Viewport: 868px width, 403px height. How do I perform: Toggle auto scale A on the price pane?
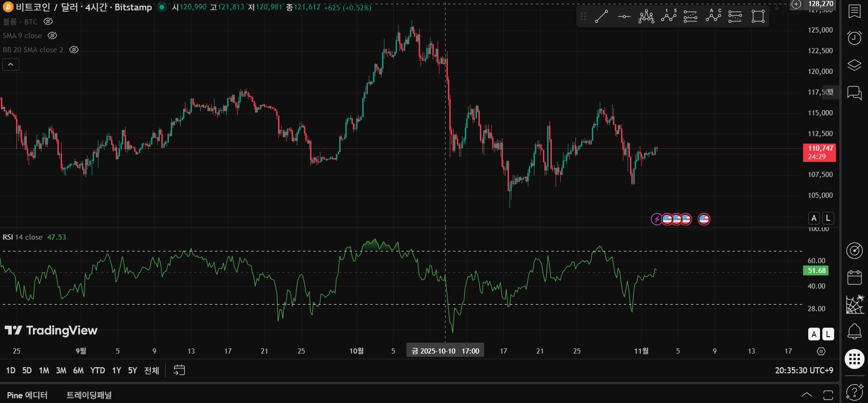click(814, 218)
